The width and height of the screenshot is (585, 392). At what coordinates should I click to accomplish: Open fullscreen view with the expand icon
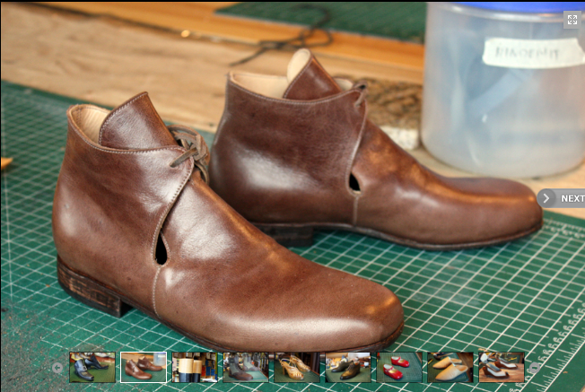tap(571, 19)
